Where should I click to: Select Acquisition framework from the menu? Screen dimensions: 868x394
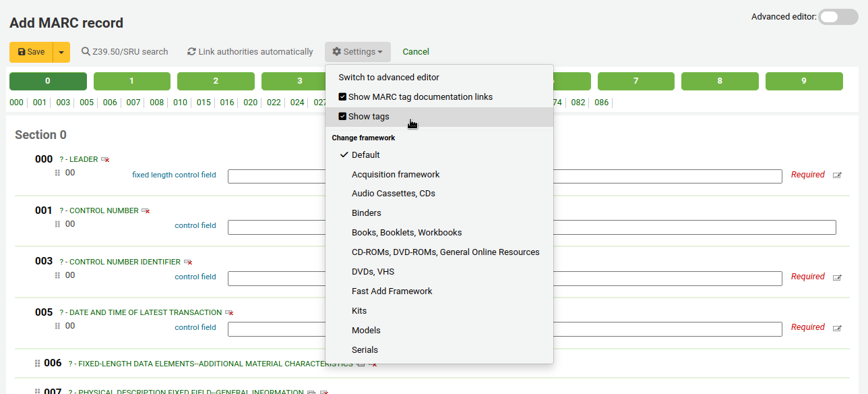[395, 174]
